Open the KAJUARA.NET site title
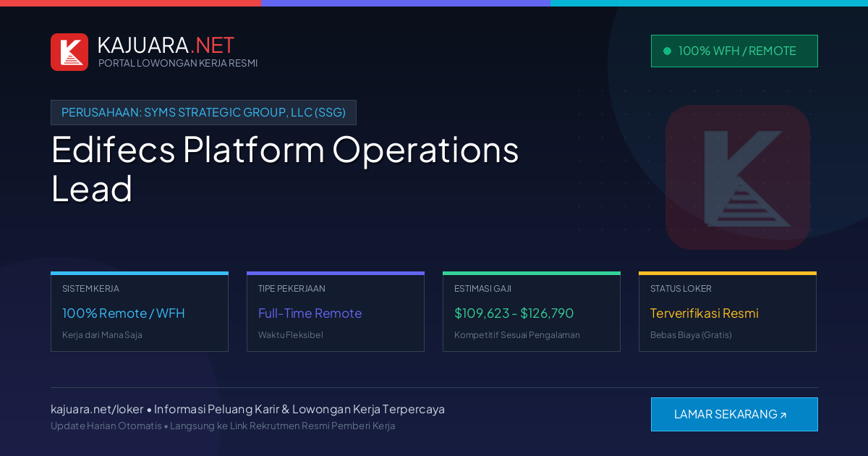868x456 pixels. (x=166, y=45)
